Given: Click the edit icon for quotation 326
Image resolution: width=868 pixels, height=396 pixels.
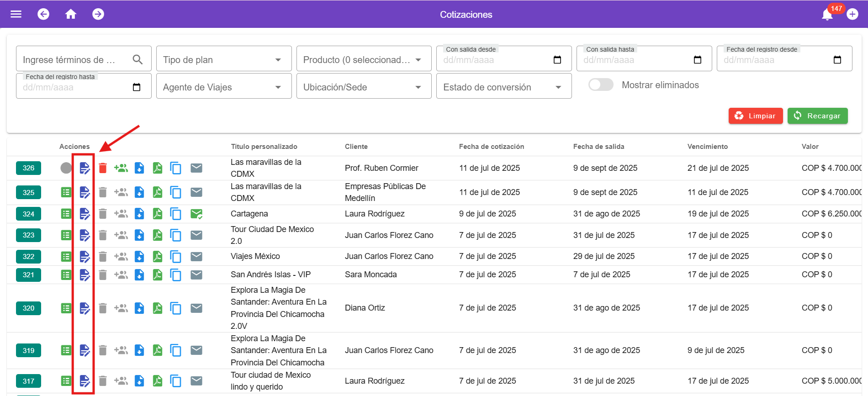Looking at the screenshot, I should (85, 168).
